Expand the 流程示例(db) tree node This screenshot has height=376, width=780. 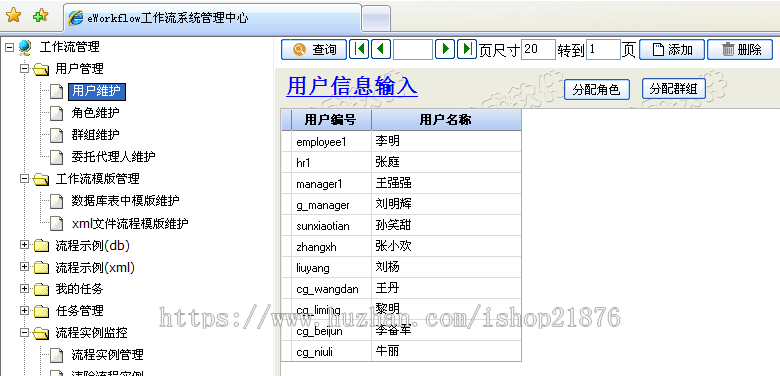pos(24,245)
